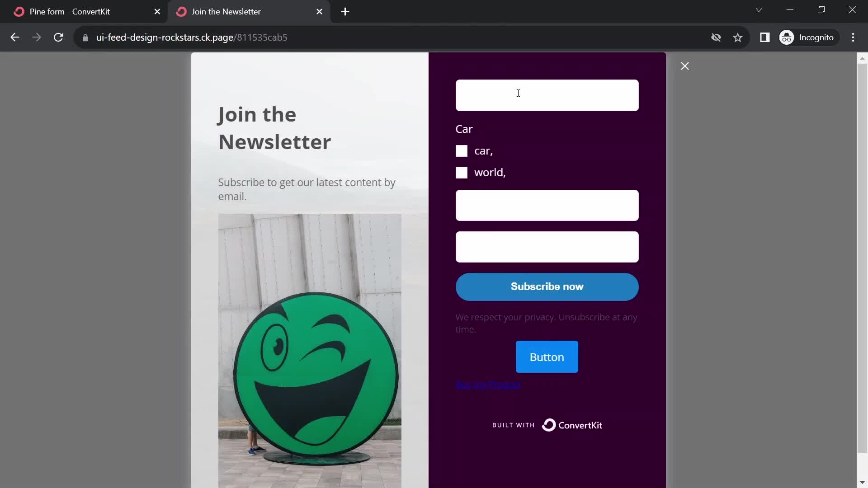Click the close X icon on modal

tap(685, 66)
